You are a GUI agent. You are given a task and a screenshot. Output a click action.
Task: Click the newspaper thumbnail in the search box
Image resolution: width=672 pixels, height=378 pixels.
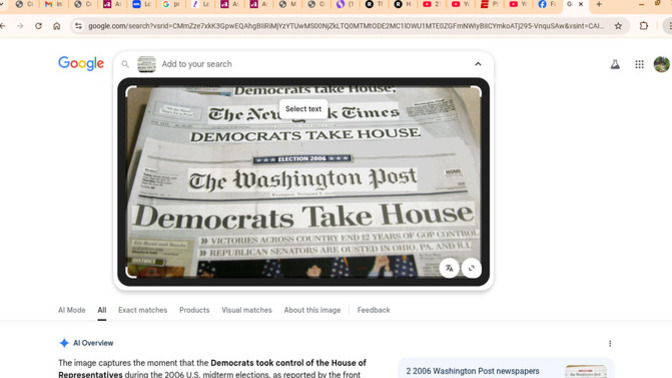pos(147,64)
